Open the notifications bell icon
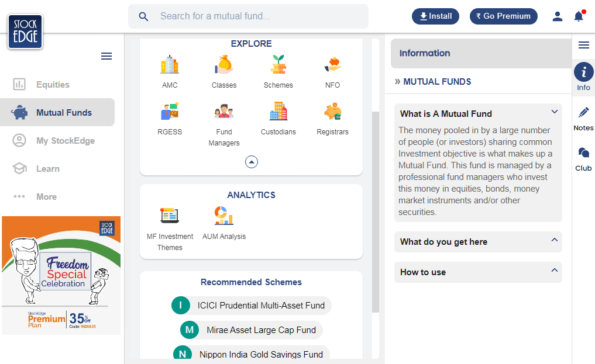This screenshot has width=595, height=364. tap(579, 16)
